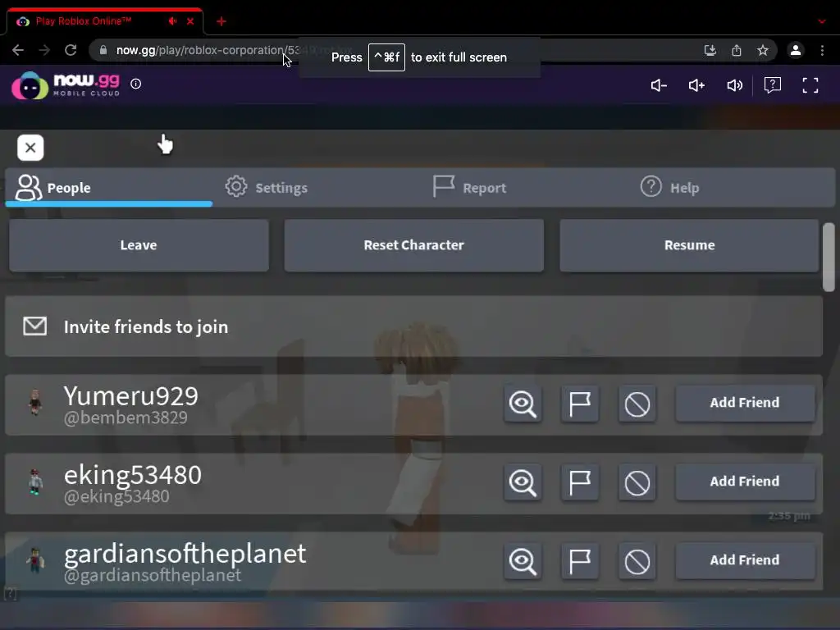Go back in browser

click(x=18, y=50)
